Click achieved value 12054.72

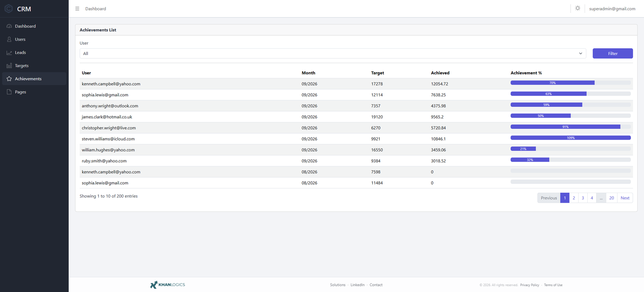coord(439,84)
